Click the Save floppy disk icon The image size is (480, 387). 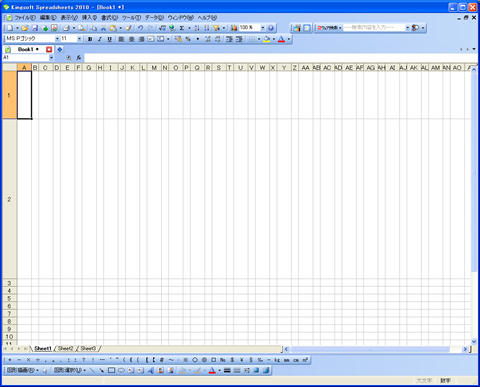(35, 28)
